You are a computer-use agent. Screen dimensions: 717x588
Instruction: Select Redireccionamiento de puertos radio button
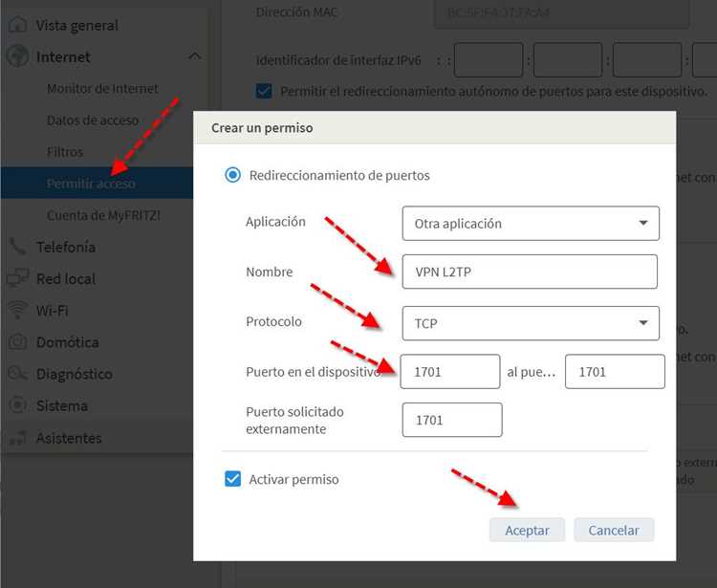[x=232, y=175]
